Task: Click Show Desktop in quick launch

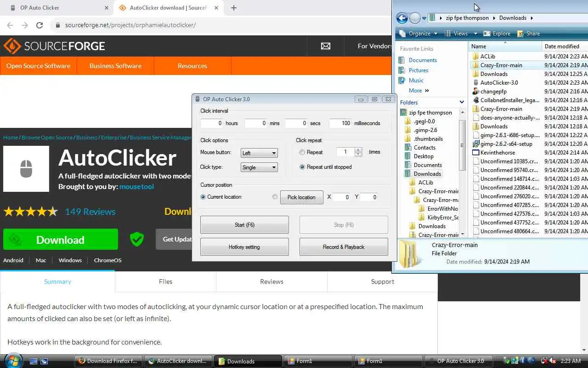Action: [34, 361]
